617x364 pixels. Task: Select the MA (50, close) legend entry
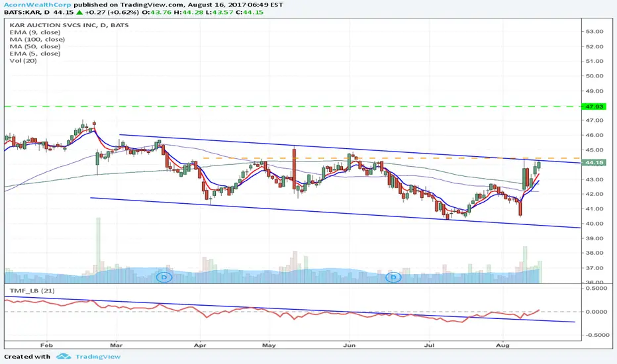(x=35, y=46)
